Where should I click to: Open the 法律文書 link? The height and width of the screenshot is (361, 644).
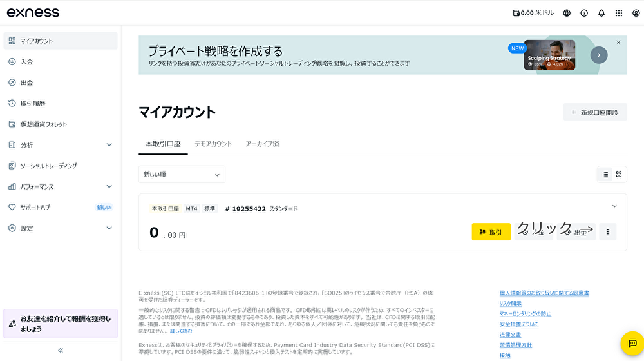[x=510, y=335]
